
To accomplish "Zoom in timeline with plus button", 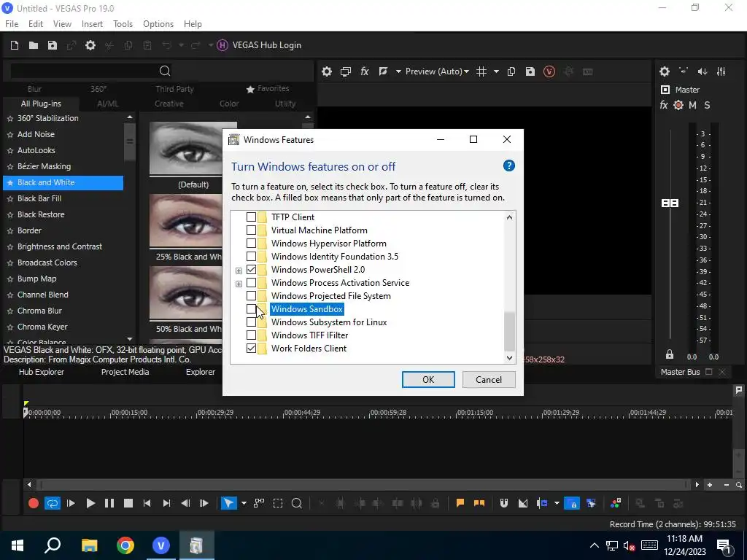I will [x=710, y=485].
